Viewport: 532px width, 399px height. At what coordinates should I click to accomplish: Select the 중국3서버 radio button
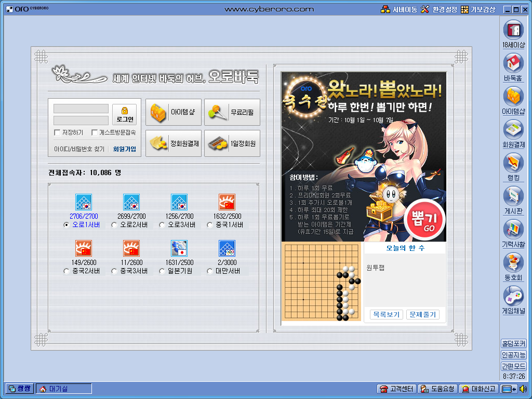point(114,271)
